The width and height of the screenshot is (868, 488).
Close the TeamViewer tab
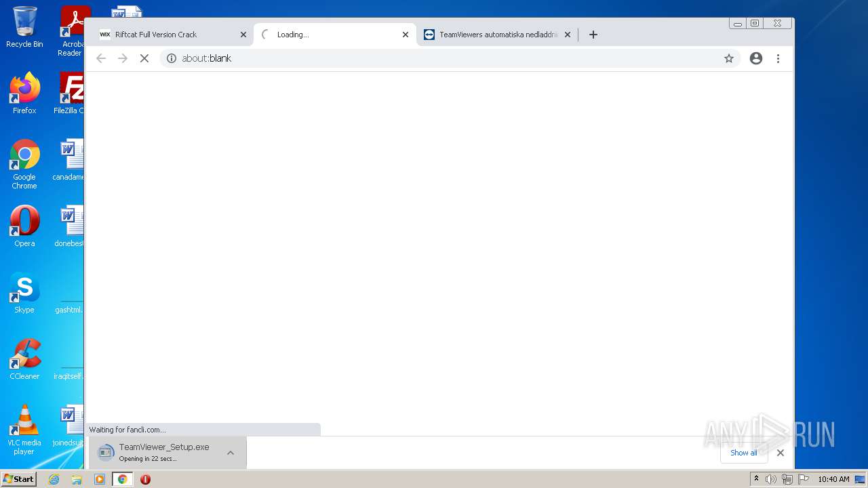pyautogui.click(x=568, y=35)
